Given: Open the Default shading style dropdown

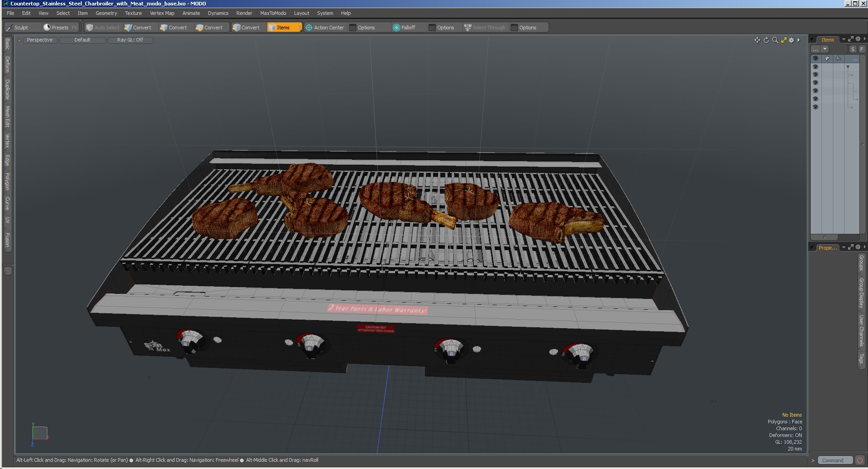Looking at the screenshot, I should (83, 40).
